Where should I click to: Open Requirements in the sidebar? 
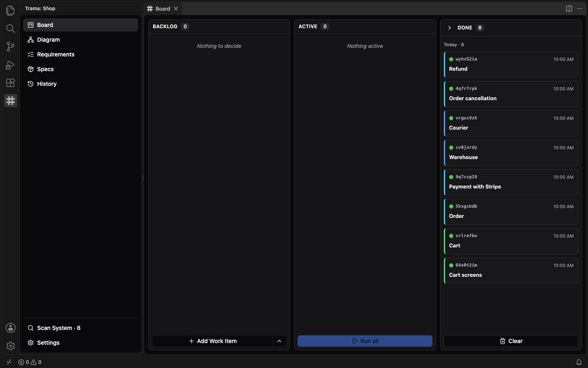[x=80, y=54]
